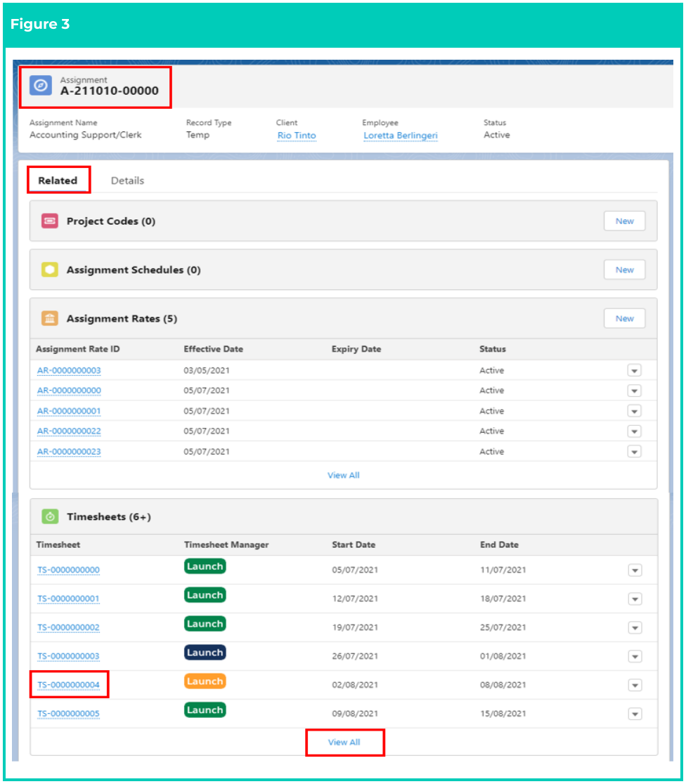Open row menu for TS-0000000003
Image resolution: width=686 pixels, height=784 pixels.
coord(635,657)
